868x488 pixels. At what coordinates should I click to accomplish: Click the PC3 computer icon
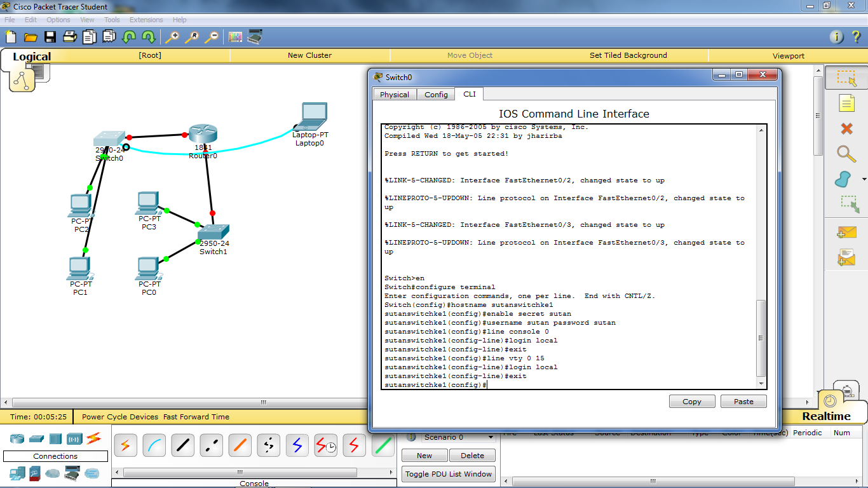(x=148, y=203)
